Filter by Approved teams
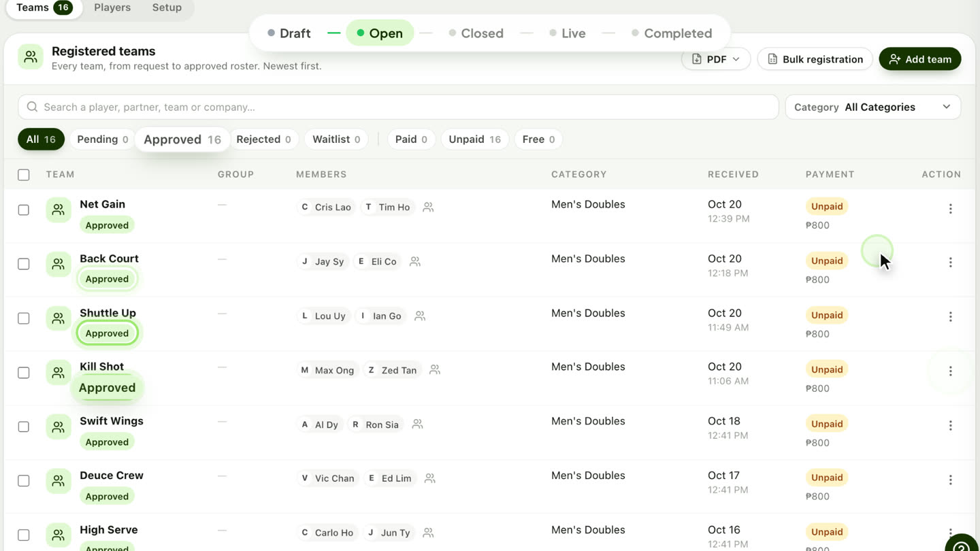This screenshot has width=980, height=551. [x=182, y=139]
